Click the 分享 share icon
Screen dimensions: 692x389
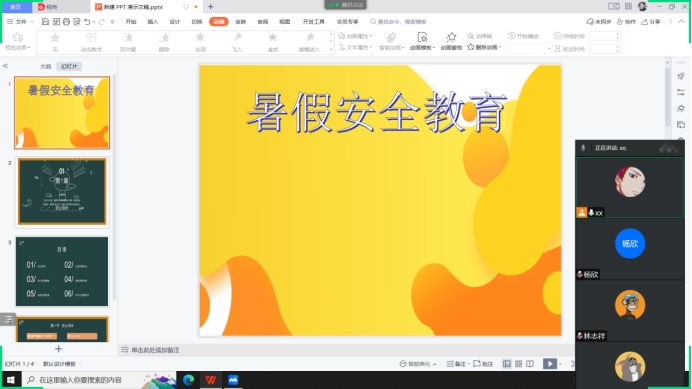point(651,22)
